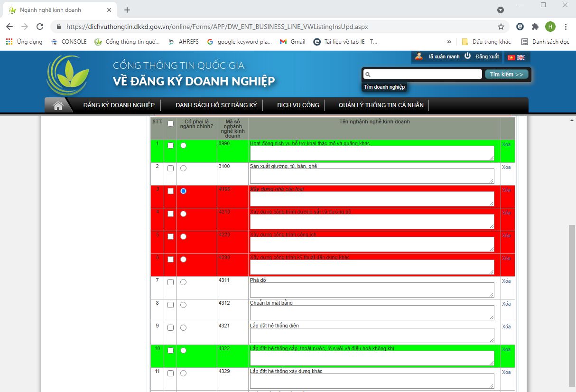Open Gmail bookmark in bookmarks bar
576x392 pixels.
pyautogui.click(x=293, y=42)
